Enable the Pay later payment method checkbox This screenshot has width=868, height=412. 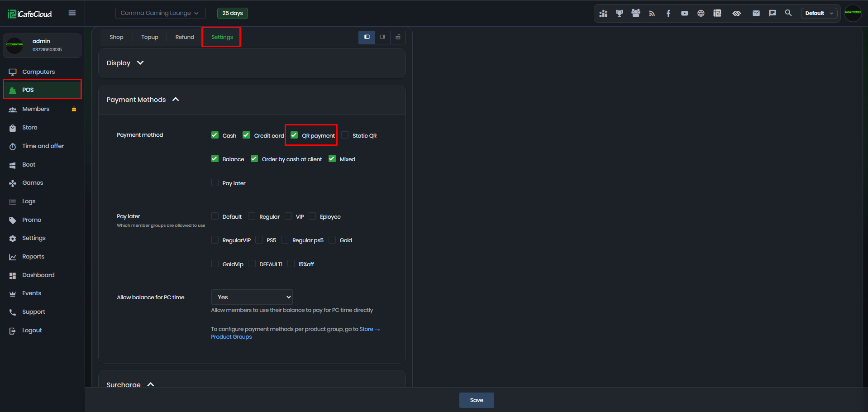click(x=215, y=182)
